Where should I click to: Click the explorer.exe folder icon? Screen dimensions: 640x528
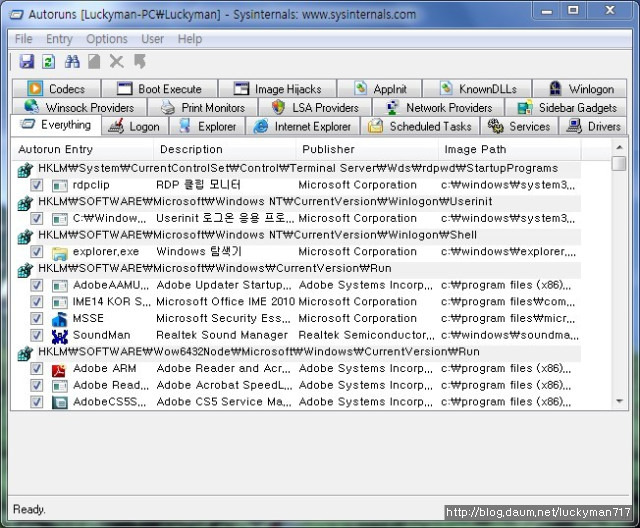pos(60,253)
